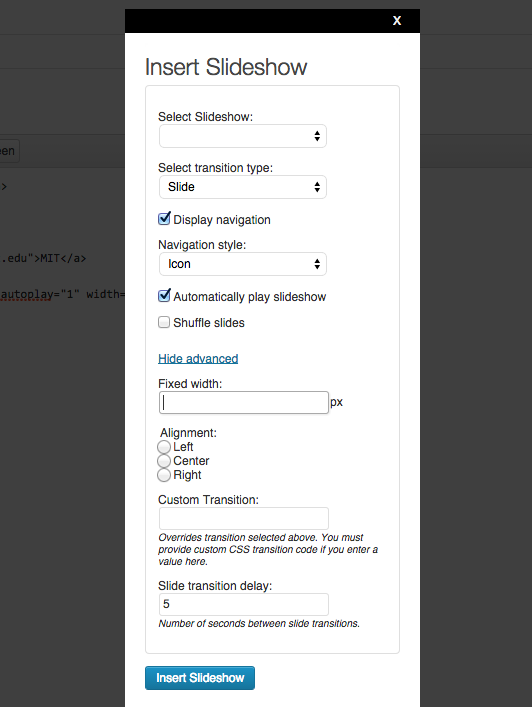This screenshot has height=707, width=532.
Task: Select the Center alignment radio button
Action: coord(164,461)
